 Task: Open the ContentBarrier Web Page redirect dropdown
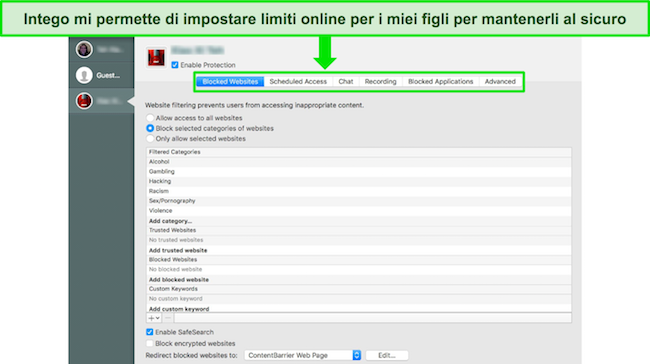click(x=303, y=355)
